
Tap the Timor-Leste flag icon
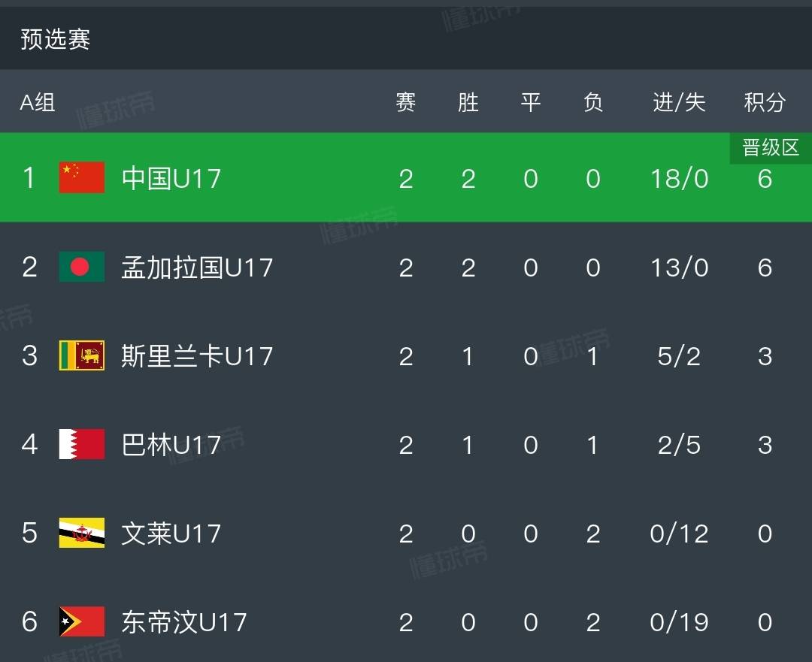pos(82,621)
